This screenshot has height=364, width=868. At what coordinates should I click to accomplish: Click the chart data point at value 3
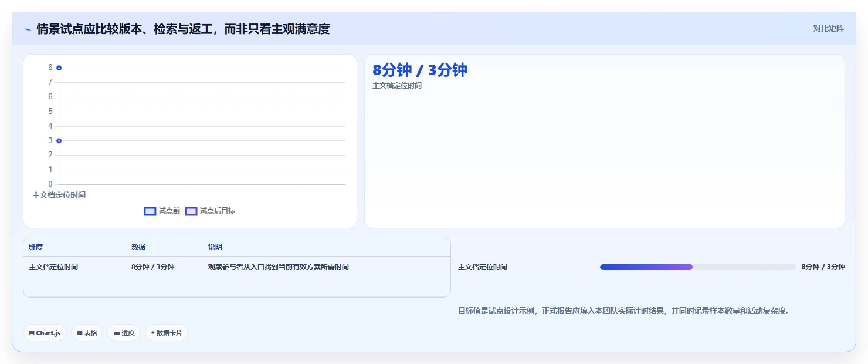click(x=59, y=140)
